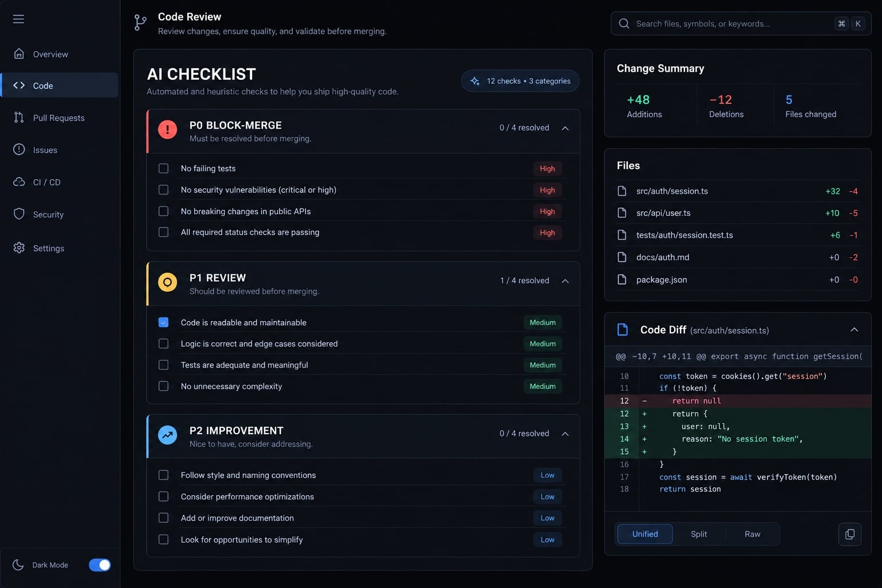Switch to Raw diff view
Image resolution: width=882 pixels, height=588 pixels.
coord(752,534)
